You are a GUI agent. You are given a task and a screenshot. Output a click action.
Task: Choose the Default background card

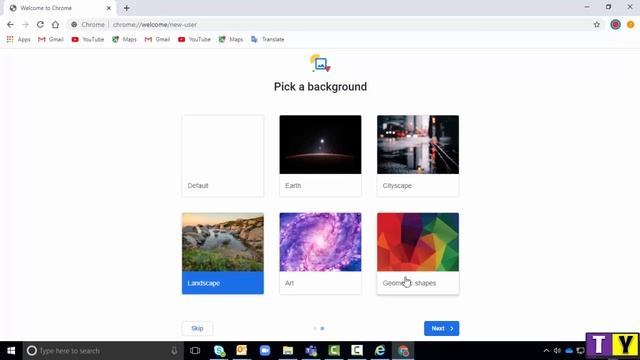pyautogui.click(x=223, y=156)
